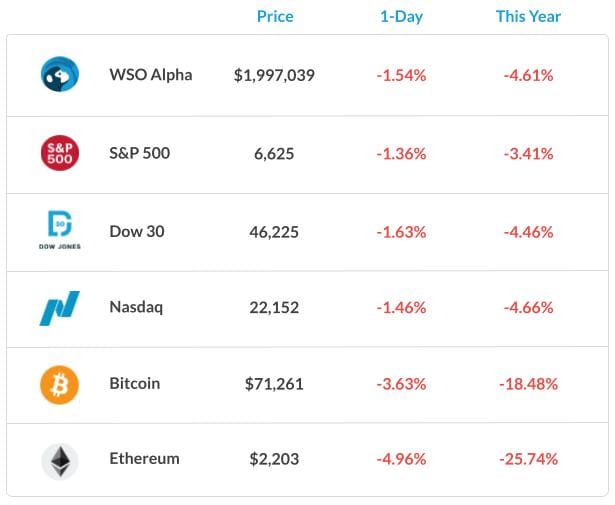Click Bitcoin's price value $71,261
The width and height of the screenshot is (615, 505).
(x=274, y=384)
